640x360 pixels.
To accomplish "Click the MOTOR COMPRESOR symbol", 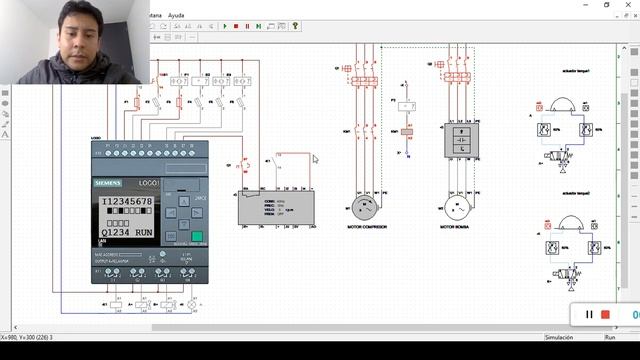I will 364,208.
